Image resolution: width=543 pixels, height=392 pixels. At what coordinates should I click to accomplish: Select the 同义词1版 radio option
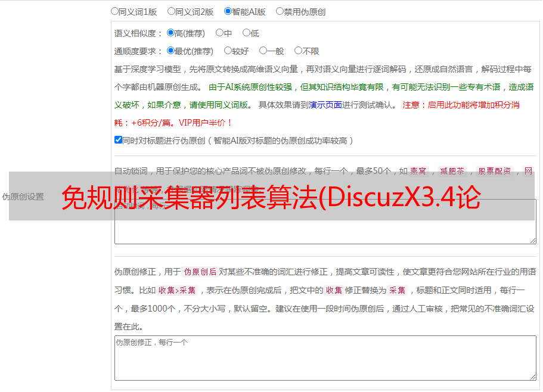(114, 11)
